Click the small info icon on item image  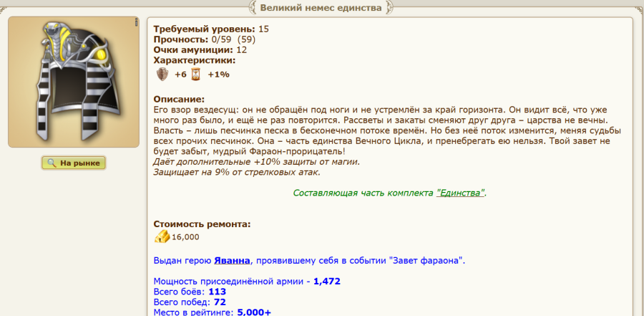(x=135, y=23)
